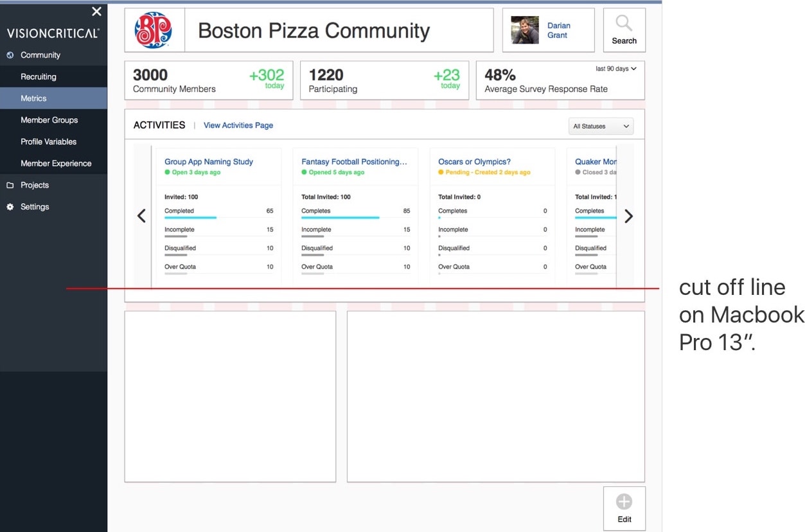Open the Group App Naming Study activity
The width and height of the screenshot is (805, 532).
209,162
